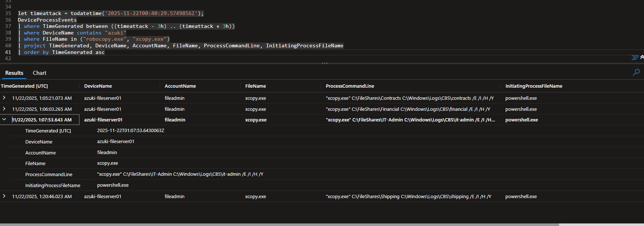644x226 pixels.
Task: Click azuki-fileserver01 in the Shipping row
Action: 103,196
